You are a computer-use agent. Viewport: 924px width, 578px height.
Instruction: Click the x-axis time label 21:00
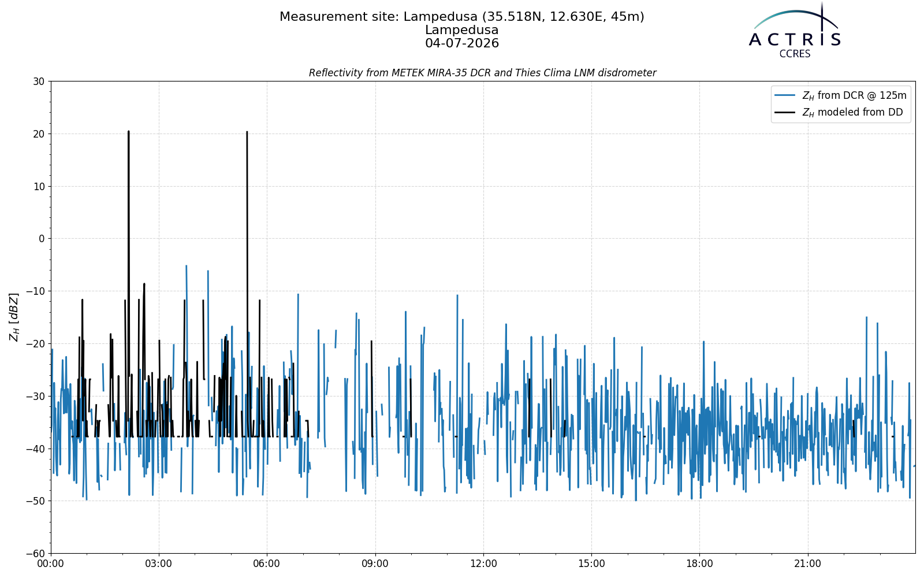(x=807, y=564)
